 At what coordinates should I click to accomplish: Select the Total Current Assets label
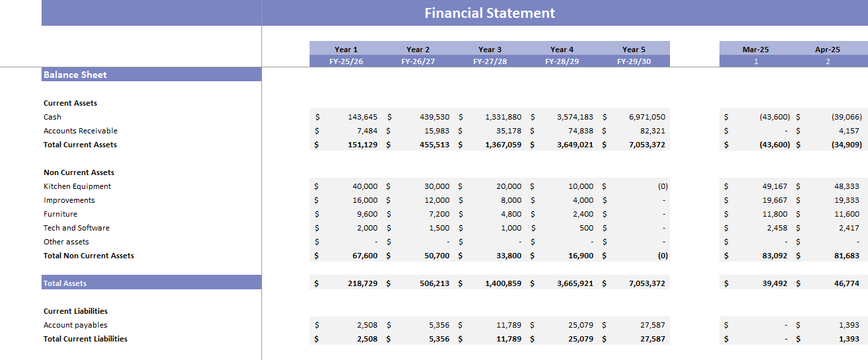pyautogui.click(x=80, y=145)
